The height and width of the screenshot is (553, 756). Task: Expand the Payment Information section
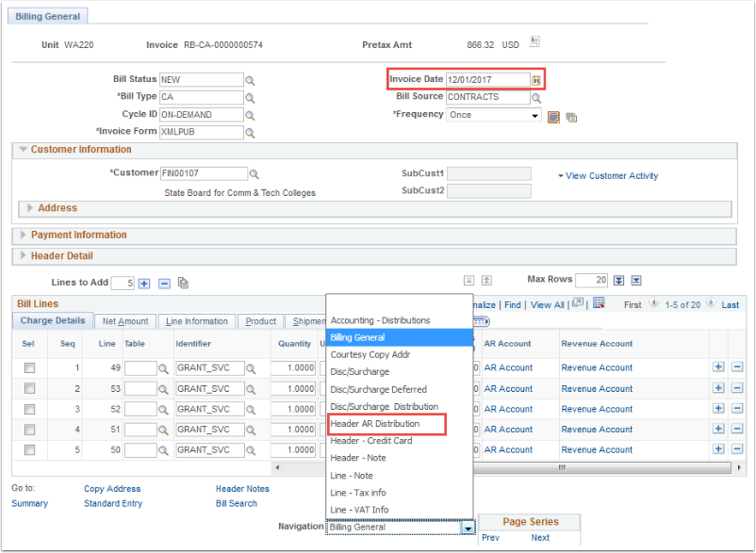23,236
